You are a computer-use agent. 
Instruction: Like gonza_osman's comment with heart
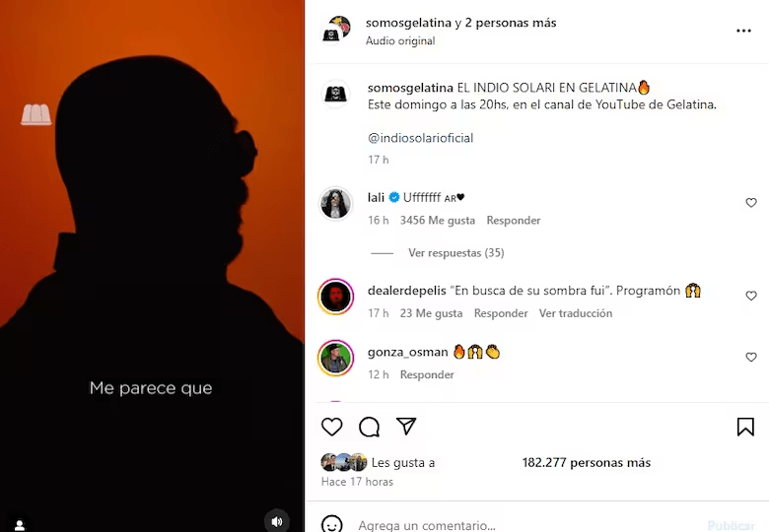(x=751, y=357)
